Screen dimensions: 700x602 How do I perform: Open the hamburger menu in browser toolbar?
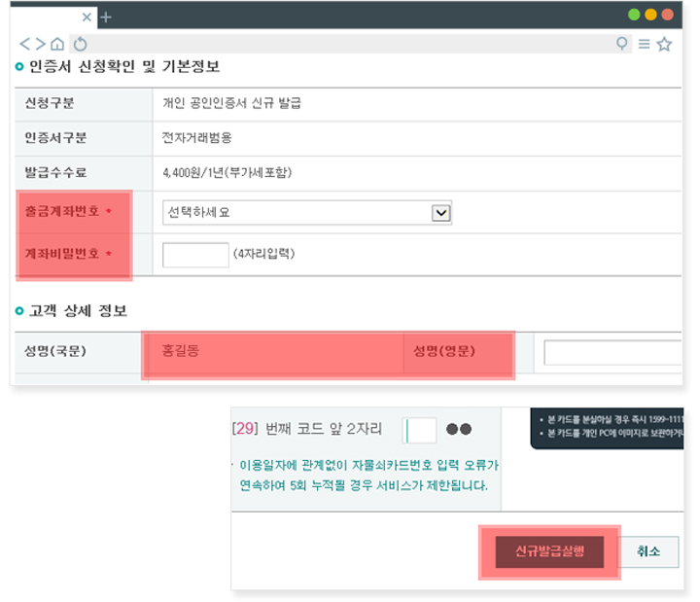click(x=644, y=44)
